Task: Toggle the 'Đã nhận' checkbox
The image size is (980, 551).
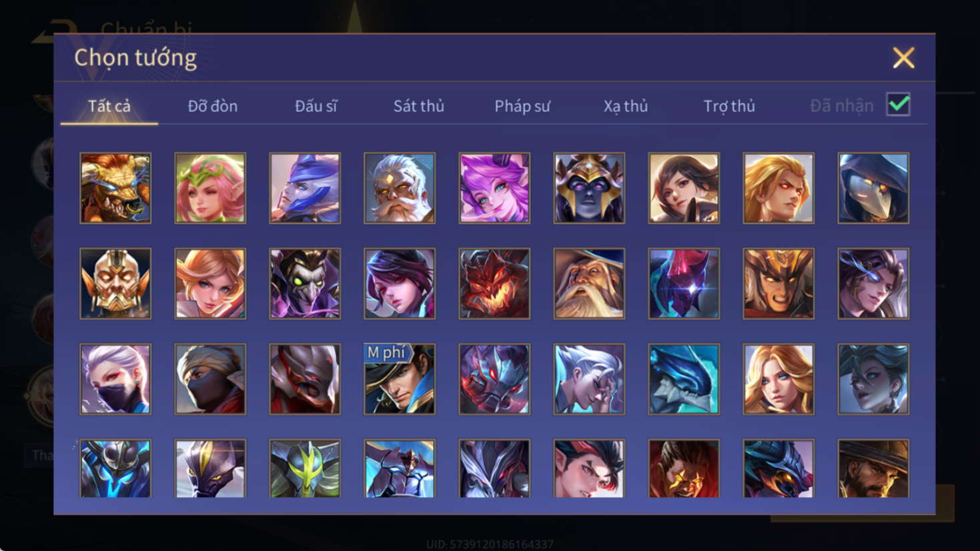Action: coord(899,105)
